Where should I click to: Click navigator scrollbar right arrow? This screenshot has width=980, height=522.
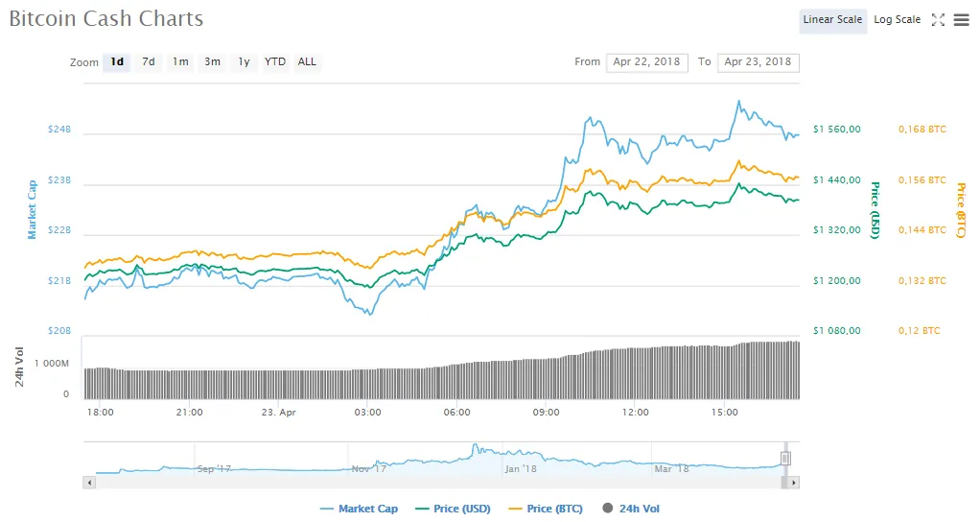pos(794,483)
